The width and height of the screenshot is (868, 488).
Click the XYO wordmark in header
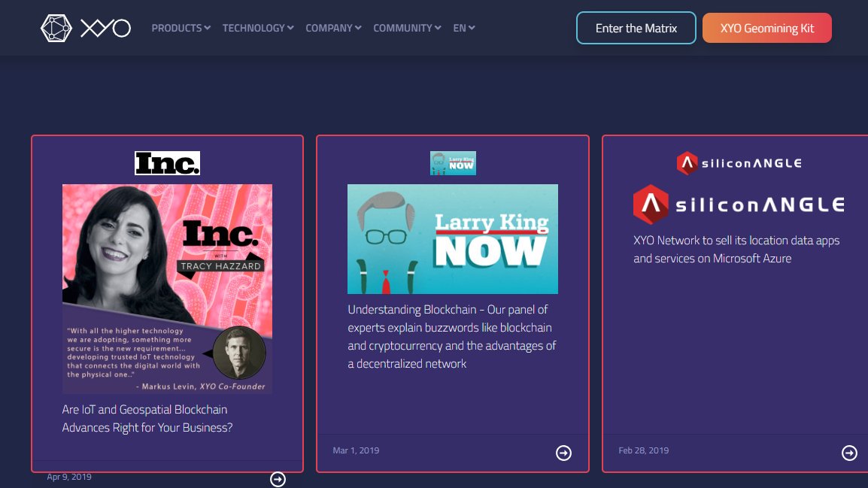[105, 29]
